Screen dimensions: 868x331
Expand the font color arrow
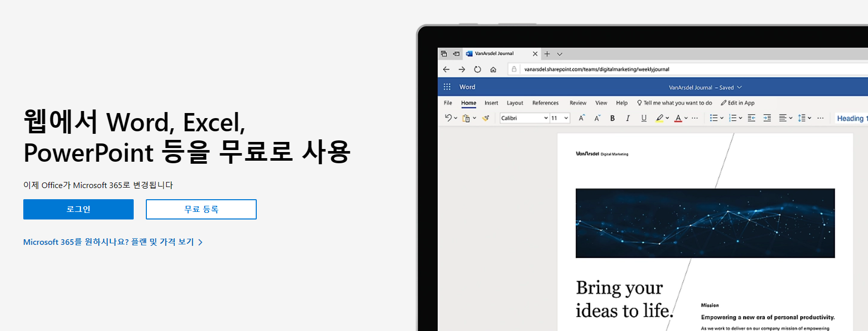point(686,118)
